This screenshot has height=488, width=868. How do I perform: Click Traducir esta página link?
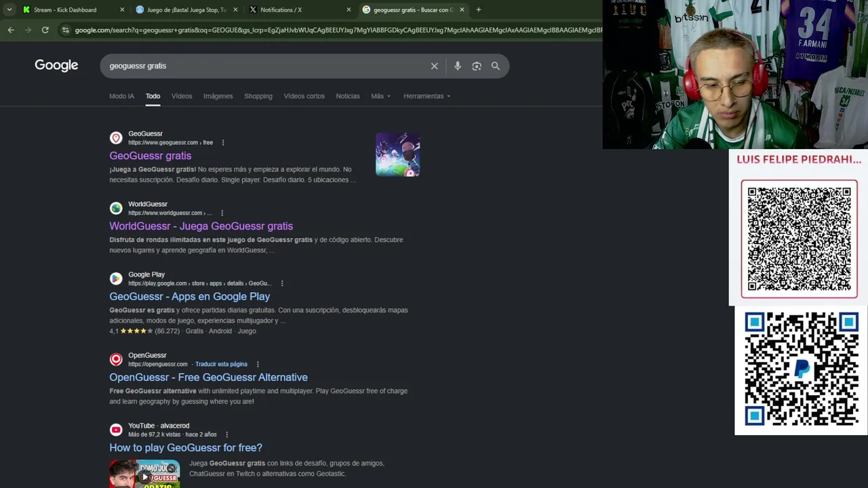[x=221, y=364]
